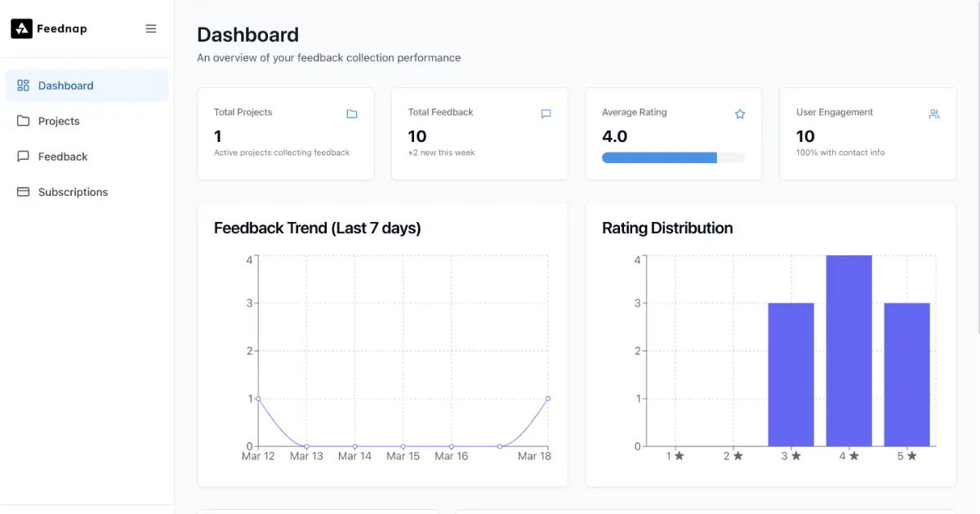Select the Dashboard navigation link
The height and width of the screenshot is (514, 980).
[x=65, y=86]
